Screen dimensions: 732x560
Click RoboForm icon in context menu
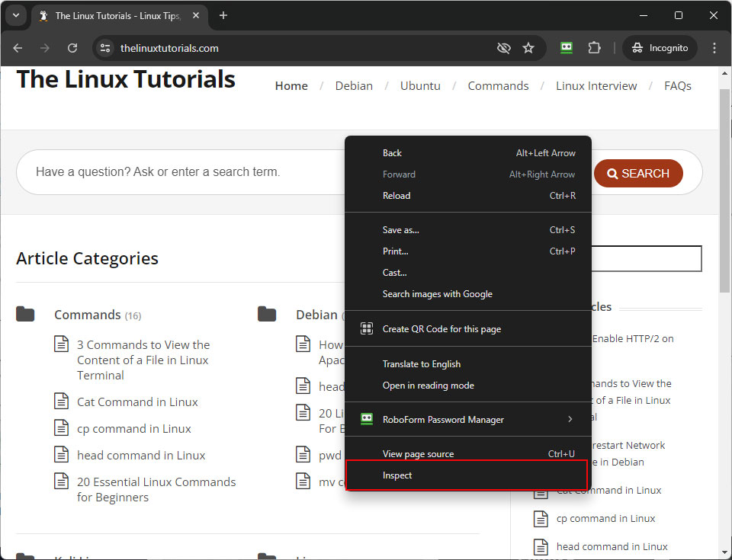[x=367, y=419]
